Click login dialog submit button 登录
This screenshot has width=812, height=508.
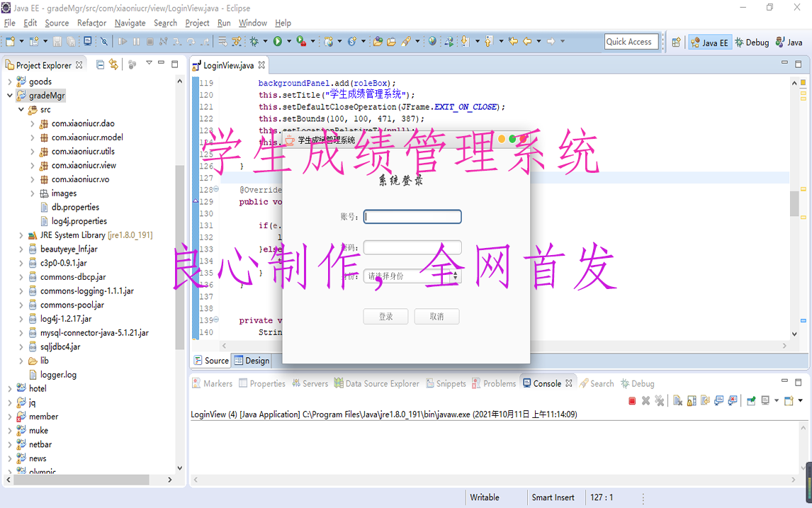click(385, 317)
